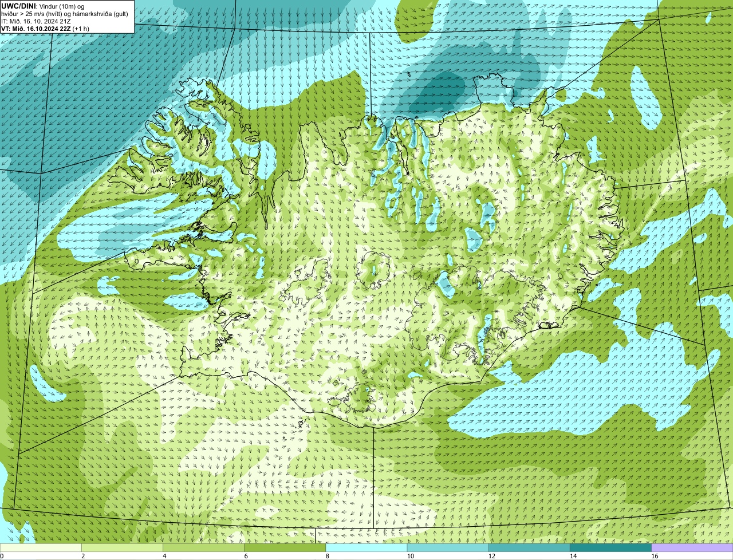
Task: Click the 12–14 m/s teal legend segment
Action: 529,548
